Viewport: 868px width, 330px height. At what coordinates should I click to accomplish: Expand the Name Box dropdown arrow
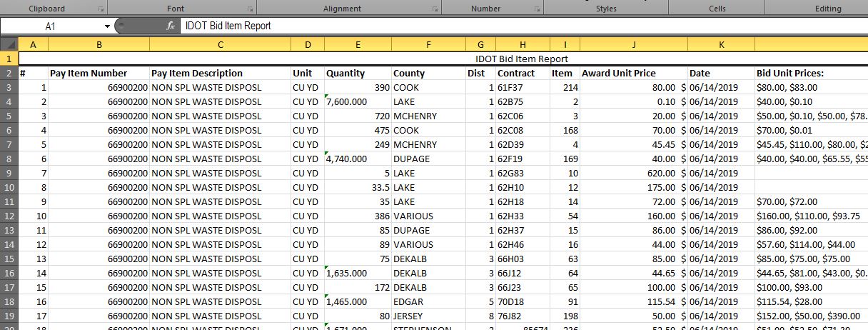107,26
